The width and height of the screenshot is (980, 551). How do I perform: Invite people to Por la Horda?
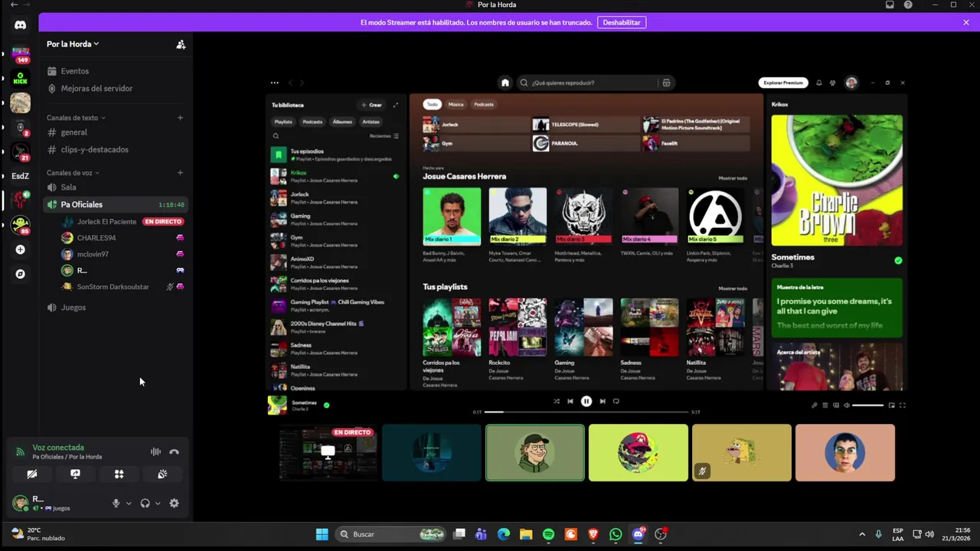(181, 44)
